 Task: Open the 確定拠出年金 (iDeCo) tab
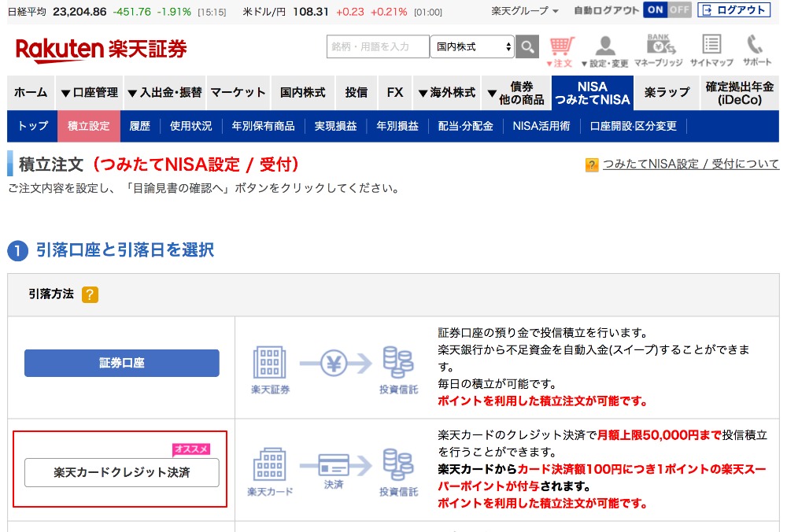click(x=740, y=93)
